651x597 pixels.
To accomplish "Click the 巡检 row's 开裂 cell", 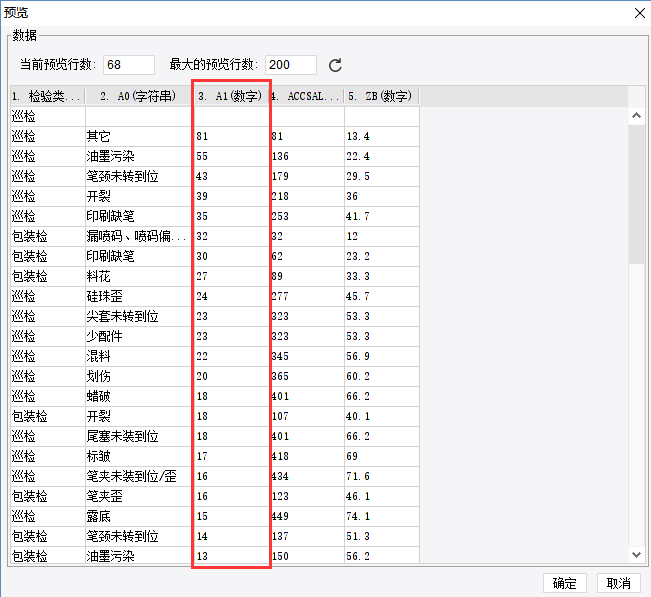I will point(139,196).
